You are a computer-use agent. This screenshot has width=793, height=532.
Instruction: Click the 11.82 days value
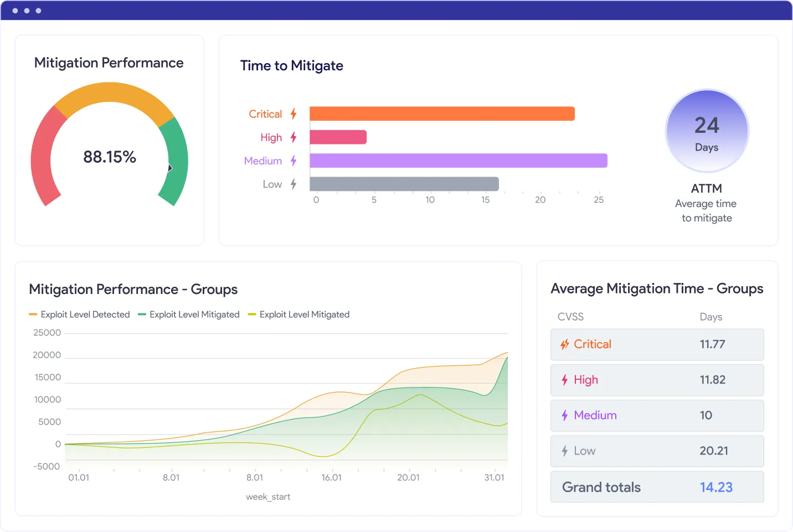(712, 380)
